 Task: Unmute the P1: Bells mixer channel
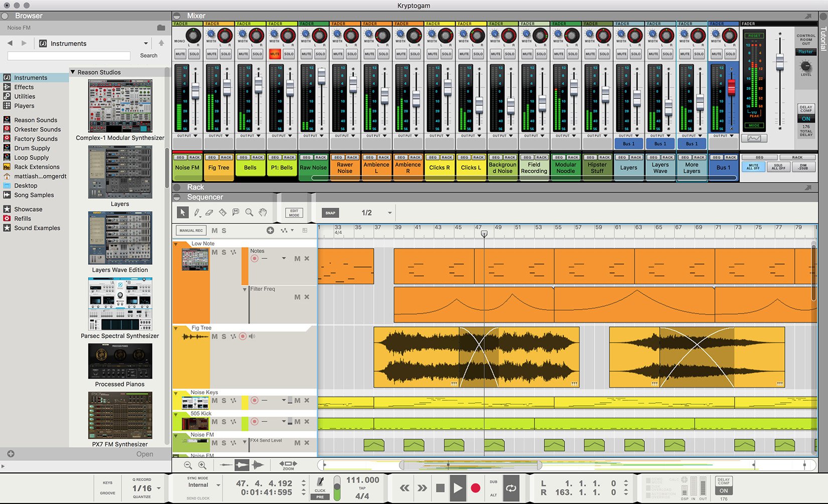tap(275, 54)
